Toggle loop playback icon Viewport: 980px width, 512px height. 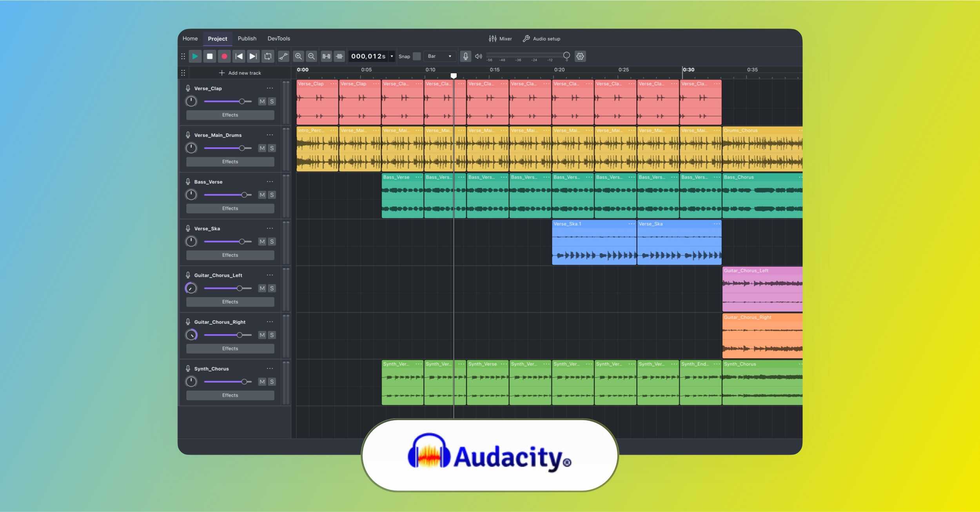tap(268, 56)
